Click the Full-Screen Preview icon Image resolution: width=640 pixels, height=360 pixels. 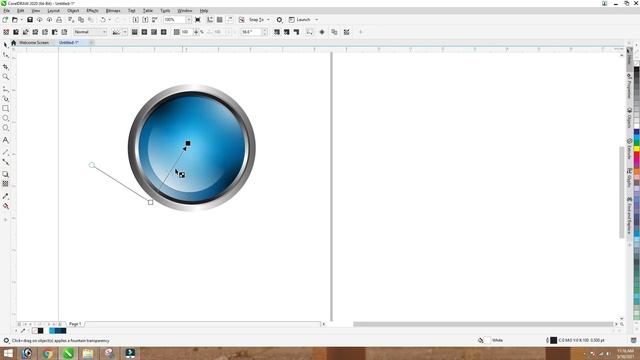(x=198, y=20)
